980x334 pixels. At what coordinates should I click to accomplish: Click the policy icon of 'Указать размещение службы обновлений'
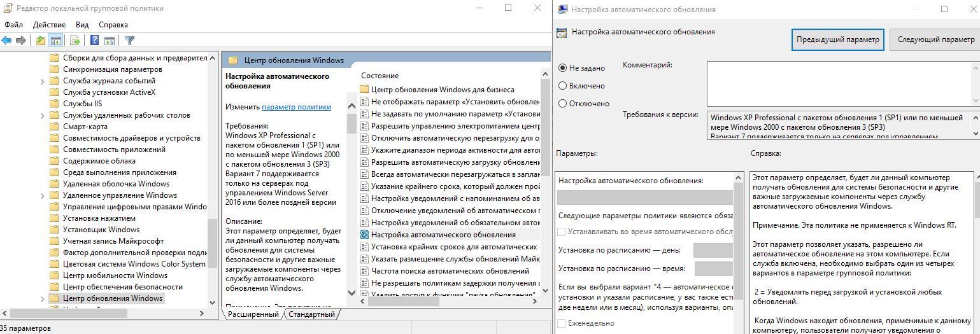point(364,259)
